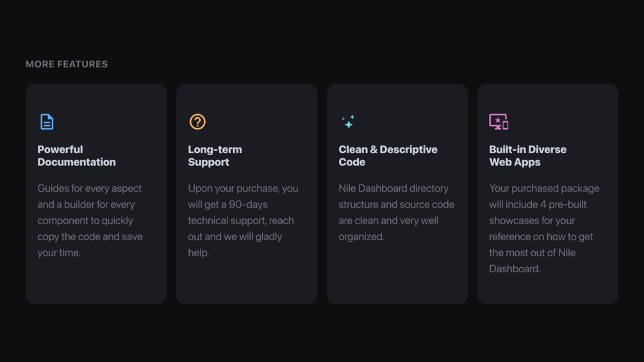Open the Built-in Diverse Web Apps title
The width and height of the screenshot is (644, 362).
pyautogui.click(x=527, y=156)
